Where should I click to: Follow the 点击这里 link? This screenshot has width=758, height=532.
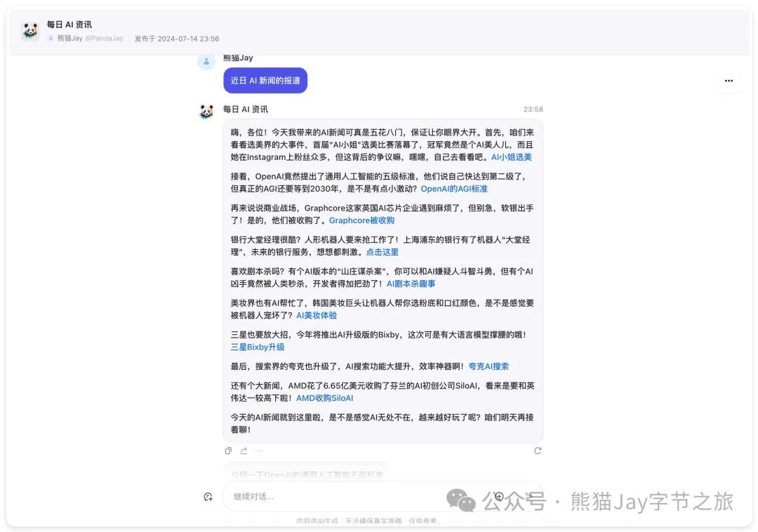pyautogui.click(x=383, y=252)
